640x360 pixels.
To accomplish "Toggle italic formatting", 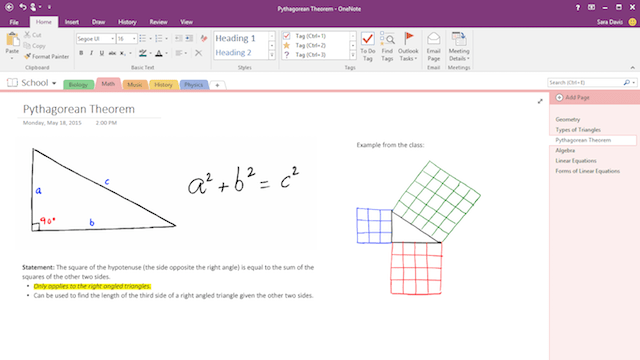I will 91,53.
